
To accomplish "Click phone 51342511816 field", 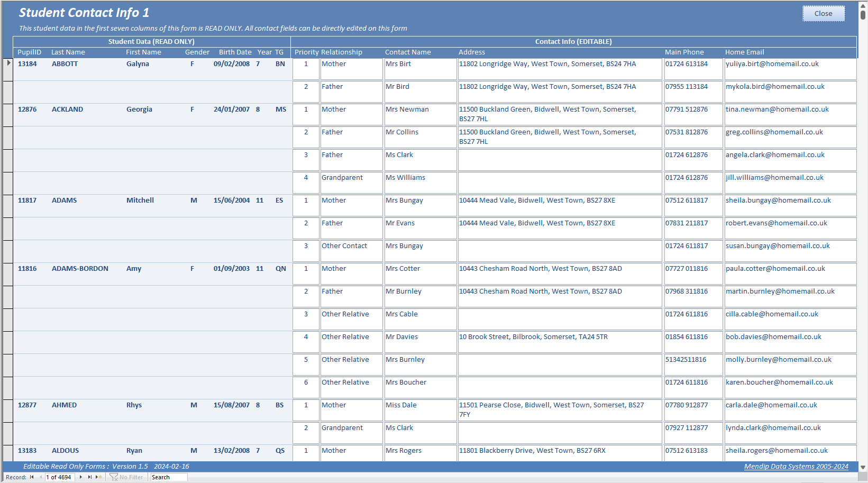I will point(693,365).
